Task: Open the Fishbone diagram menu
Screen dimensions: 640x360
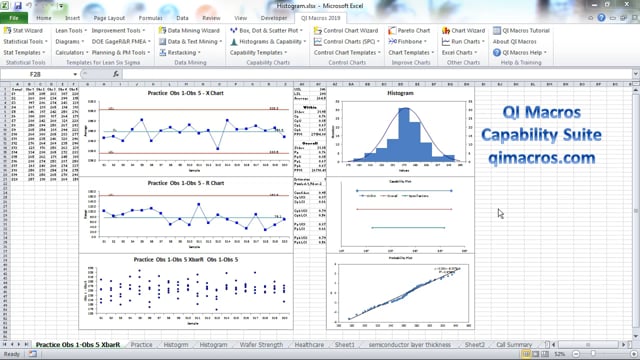Action: [407, 42]
